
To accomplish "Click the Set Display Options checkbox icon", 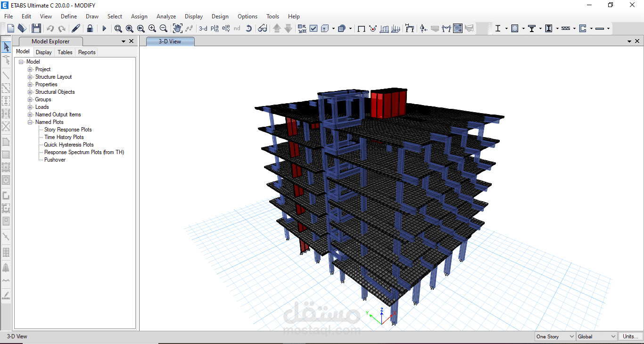I will point(314,29).
